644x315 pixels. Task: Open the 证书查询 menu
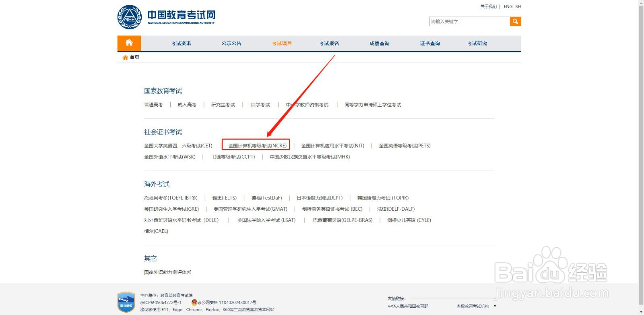point(430,44)
